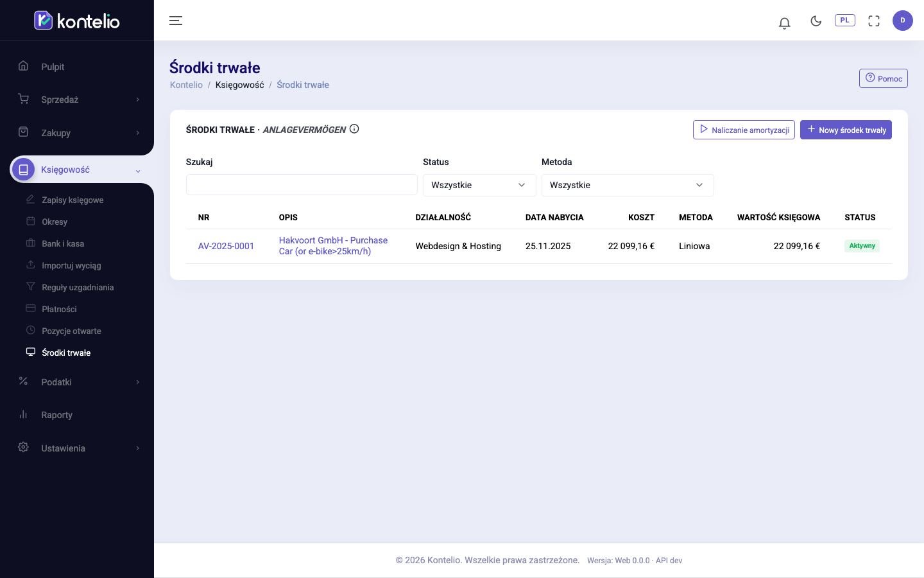Click the Sprzedaż cart icon
This screenshot has height=578, width=924.
(23, 99)
